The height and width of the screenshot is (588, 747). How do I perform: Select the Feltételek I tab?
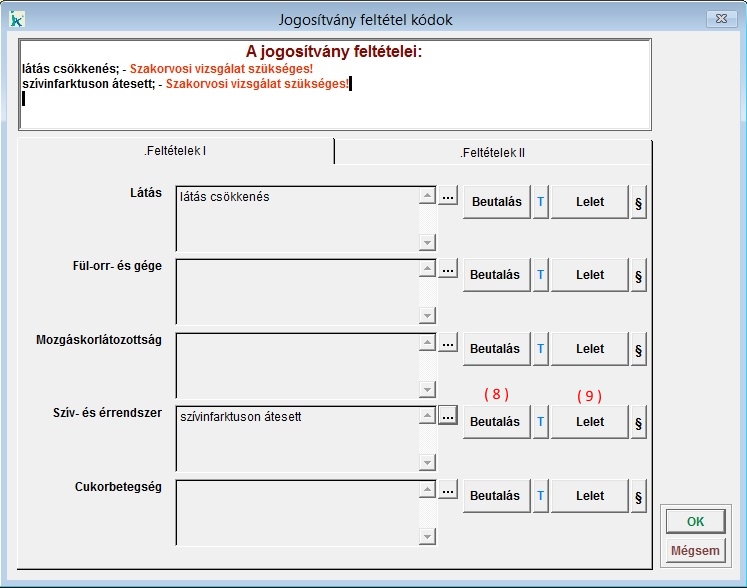tap(176, 152)
